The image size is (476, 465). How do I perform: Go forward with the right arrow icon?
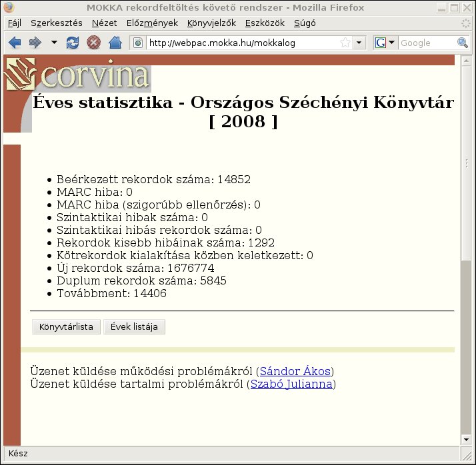coord(35,43)
